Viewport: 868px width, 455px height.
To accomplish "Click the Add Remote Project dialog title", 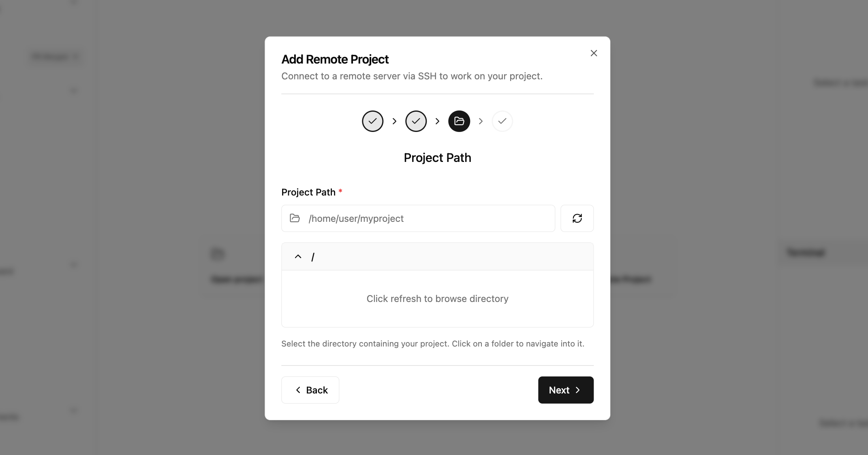I will (335, 60).
